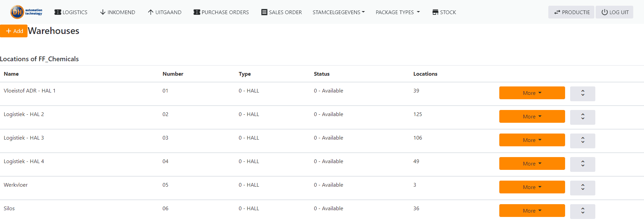Image resolution: width=644 pixels, height=223 pixels.
Task: Open the Logistics menu item
Action: click(71, 12)
